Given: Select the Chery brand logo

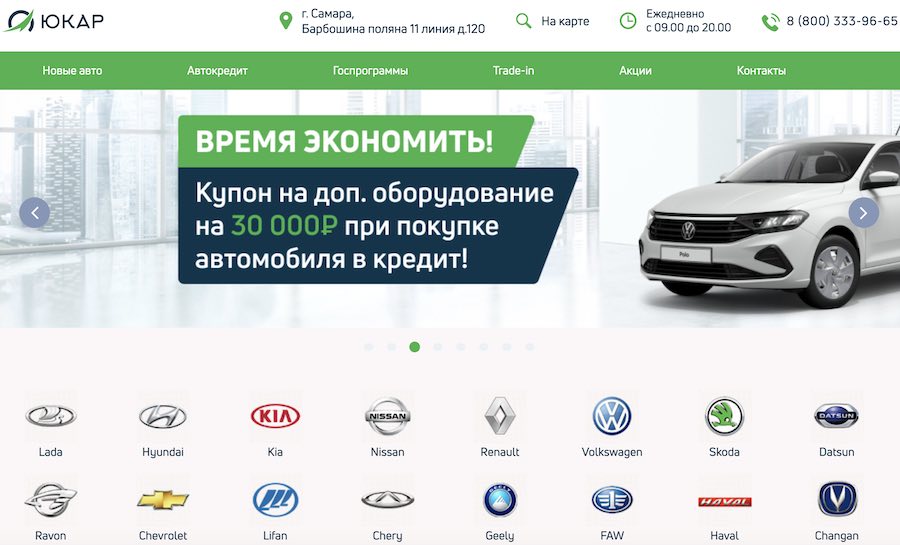Looking at the screenshot, I should click(x=387, y=500).
